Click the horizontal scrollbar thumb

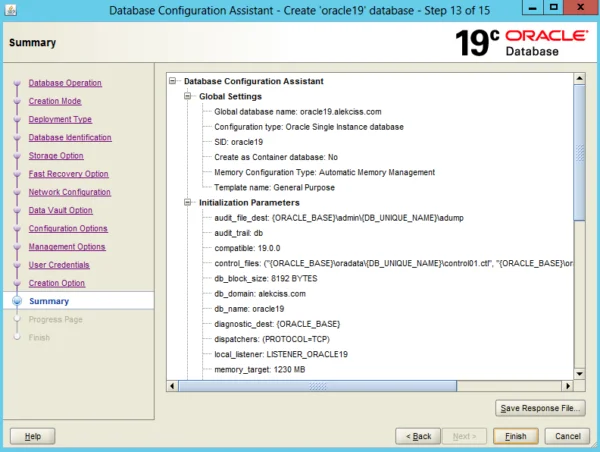coord(318,386)
